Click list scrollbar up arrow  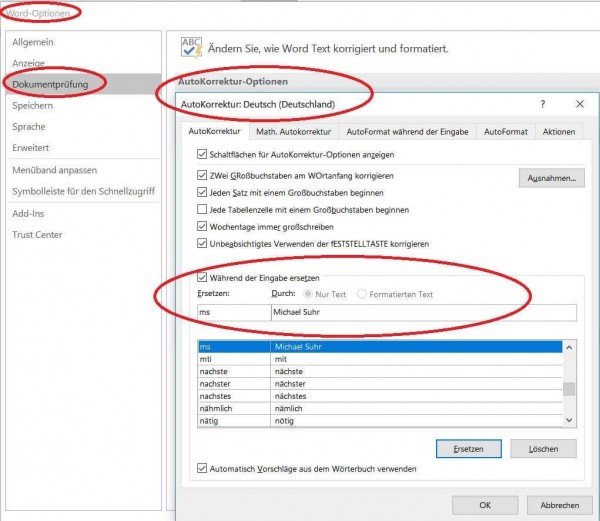pyautogui.click(x=569, y=348)
